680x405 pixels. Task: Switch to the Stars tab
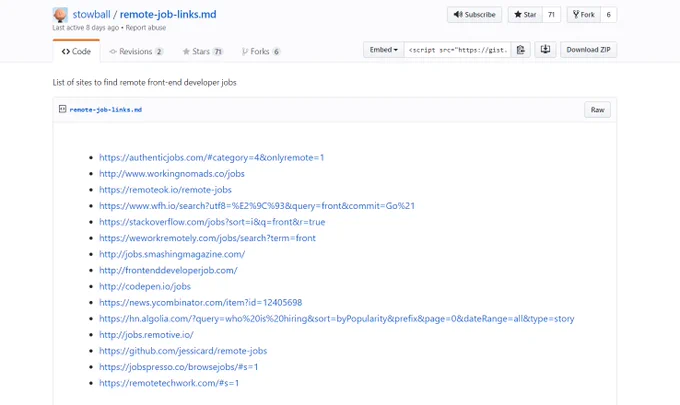click(x=203, y=52)
